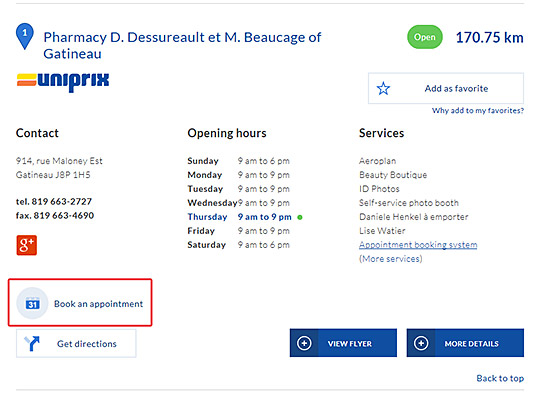The image size is (540, 394).
Task: Click the plus icon on View Flyer
Action: (x=304, y=343)
